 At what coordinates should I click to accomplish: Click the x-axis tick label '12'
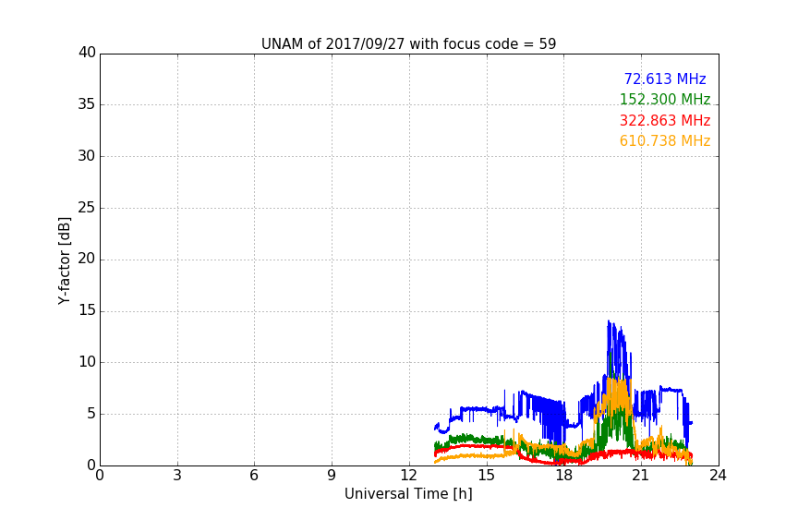click(408, 476)
